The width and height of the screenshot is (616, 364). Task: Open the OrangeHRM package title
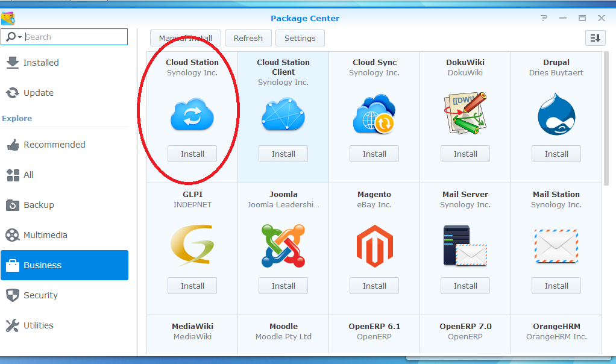pyautogui.click(x=556, y=326)
